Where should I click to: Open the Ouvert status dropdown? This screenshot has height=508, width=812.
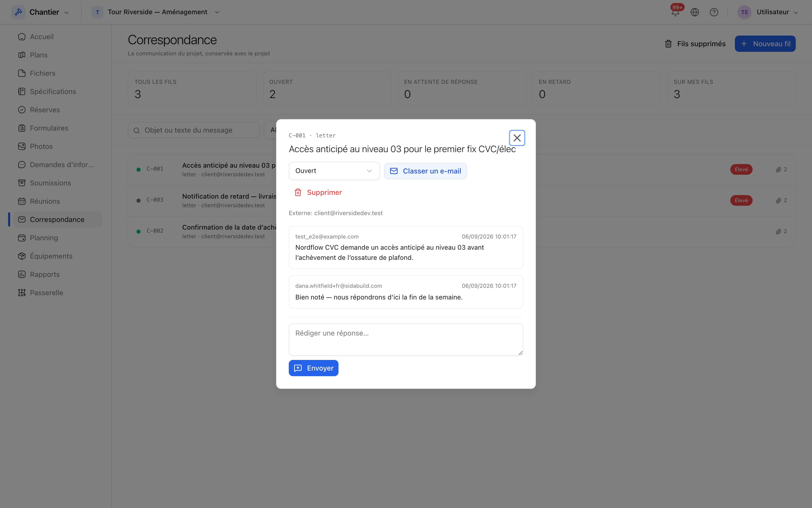(x=334, y=171)
